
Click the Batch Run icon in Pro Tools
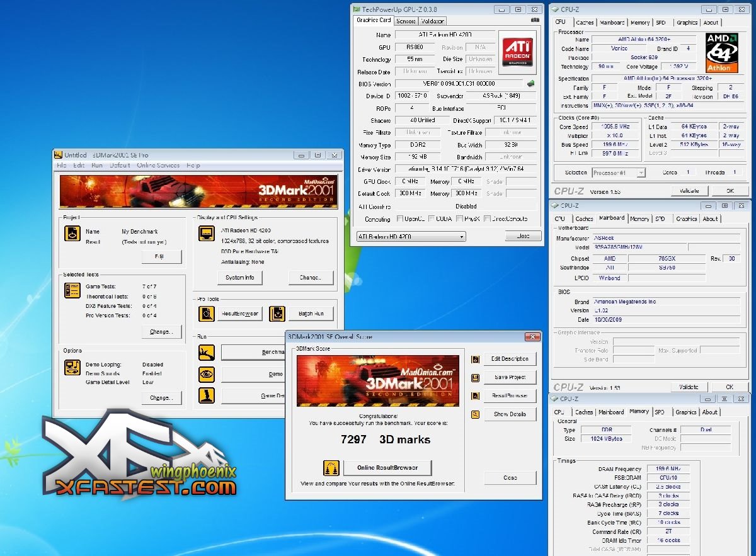tap(278, 314)
